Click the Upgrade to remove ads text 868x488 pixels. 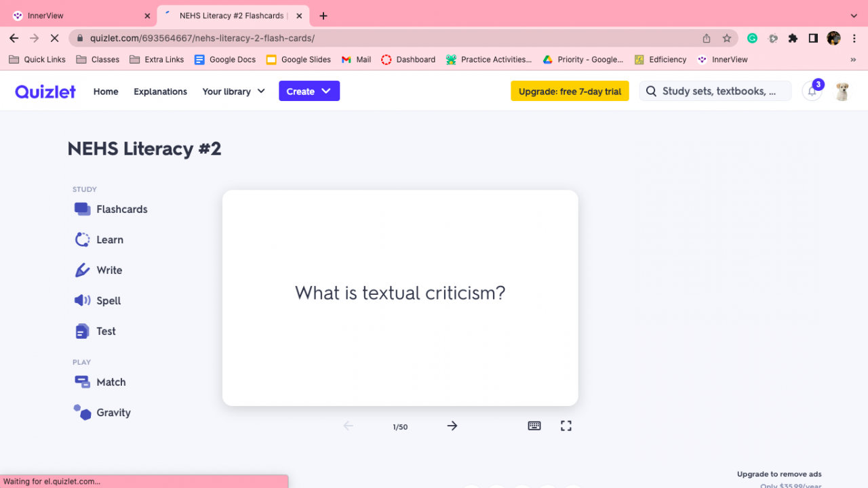779,474
